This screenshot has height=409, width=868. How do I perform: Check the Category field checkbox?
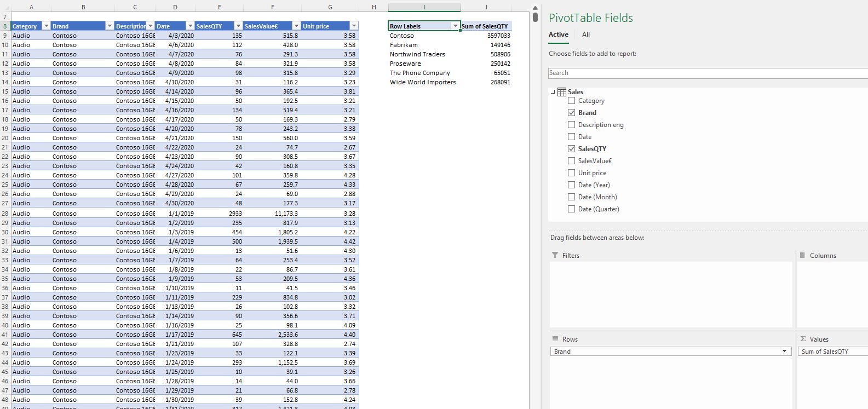[x=572, y=101]
